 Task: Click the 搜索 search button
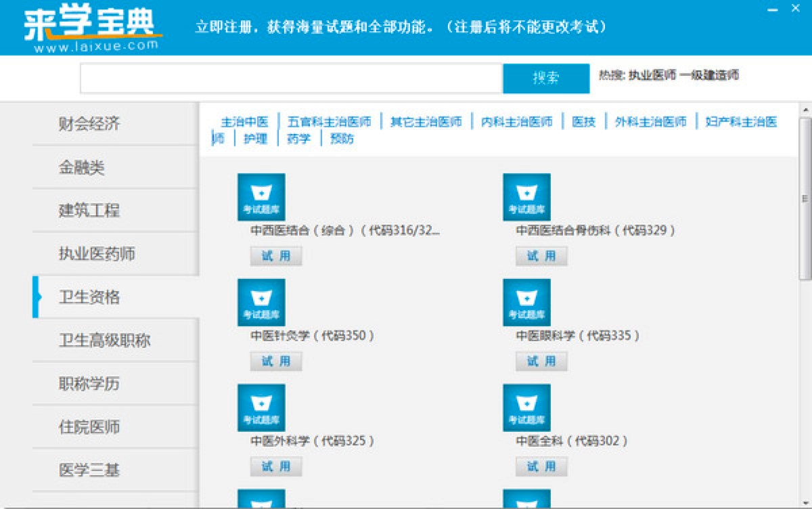coord(545,79)
